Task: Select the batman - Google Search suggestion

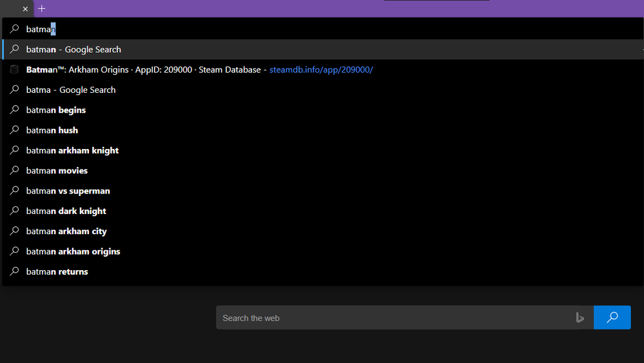Action: tap(323, 49)
